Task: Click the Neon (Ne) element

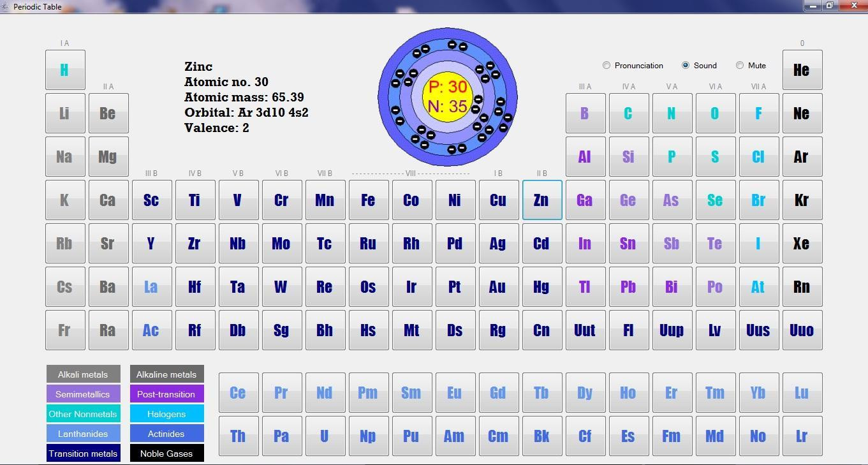Action: [x=802, y=114]
